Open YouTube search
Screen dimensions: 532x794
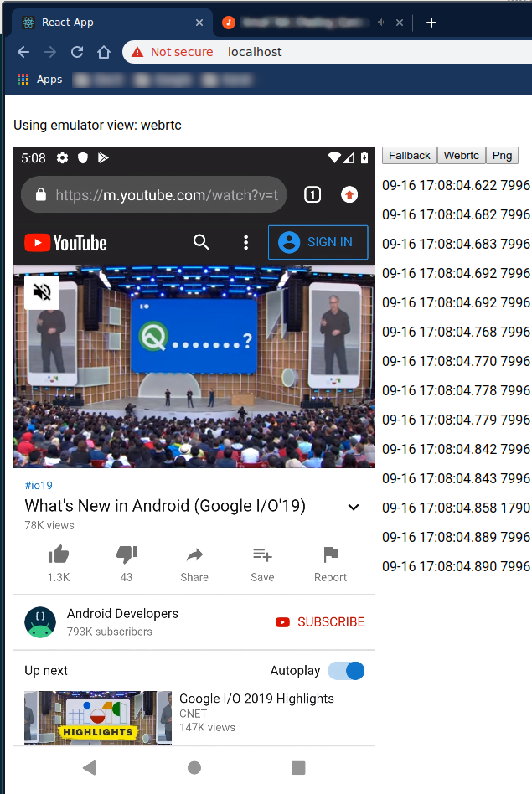201,242
